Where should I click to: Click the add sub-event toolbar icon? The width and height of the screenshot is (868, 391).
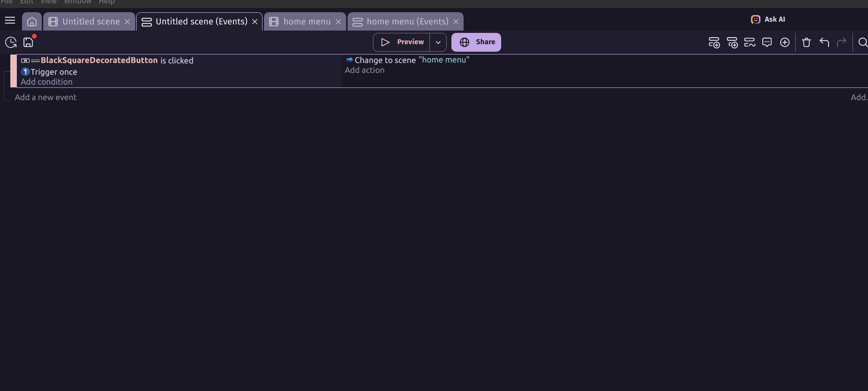pyautogui.click(x=732, y=42)
